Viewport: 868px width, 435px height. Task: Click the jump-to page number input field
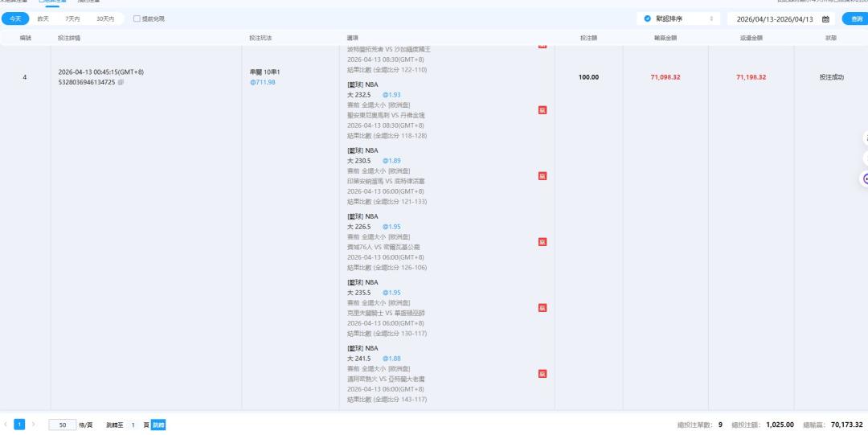133,425
